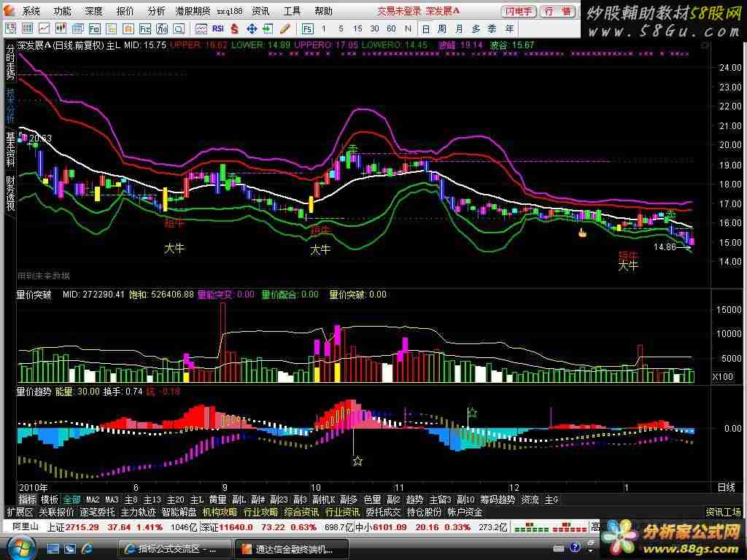The height and width of the screenshot is (560, 747).
Task: Open the 深度 menu dropdown
Action: (94, 11)
